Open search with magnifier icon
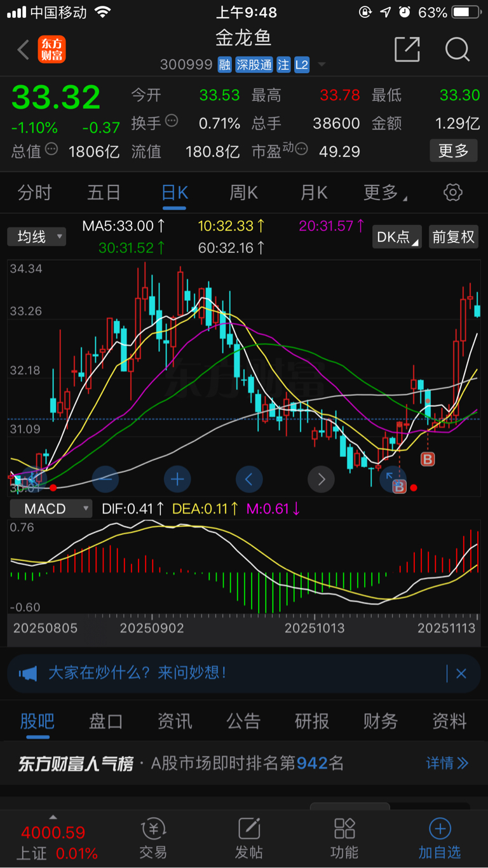Image resolution: width=488 pixels, height=868 pixels. point(457,49)
